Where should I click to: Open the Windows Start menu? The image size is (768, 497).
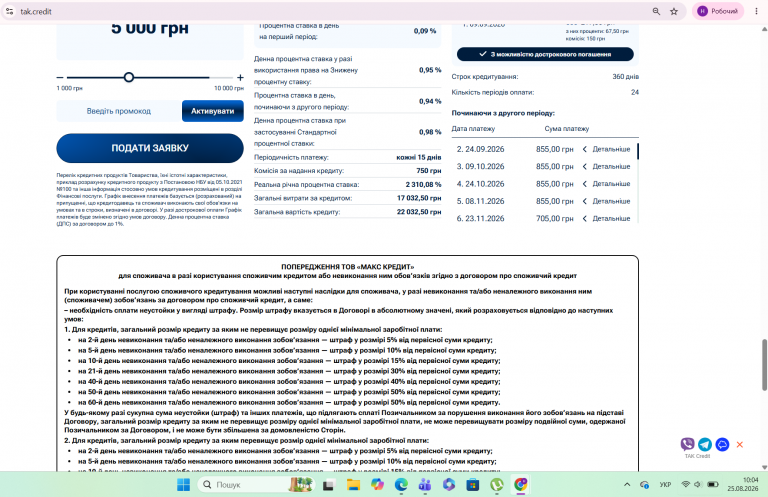(184, 485)
